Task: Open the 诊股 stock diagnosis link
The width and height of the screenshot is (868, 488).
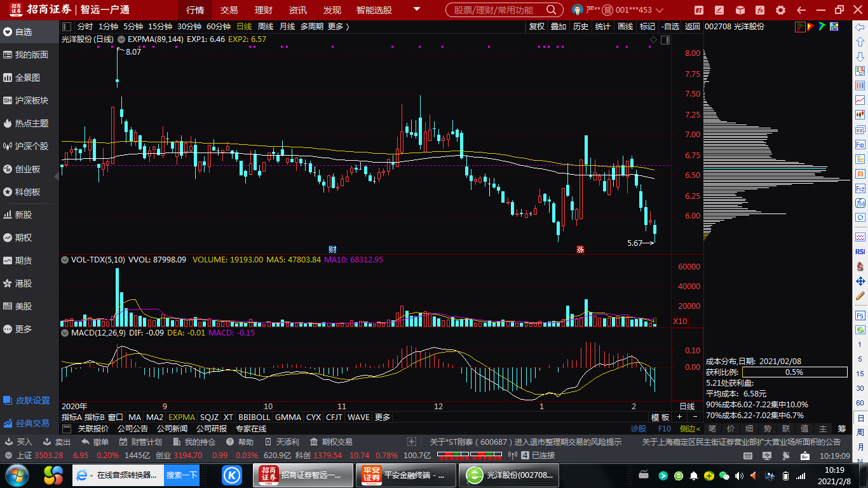Action: (x=638, y=428)
